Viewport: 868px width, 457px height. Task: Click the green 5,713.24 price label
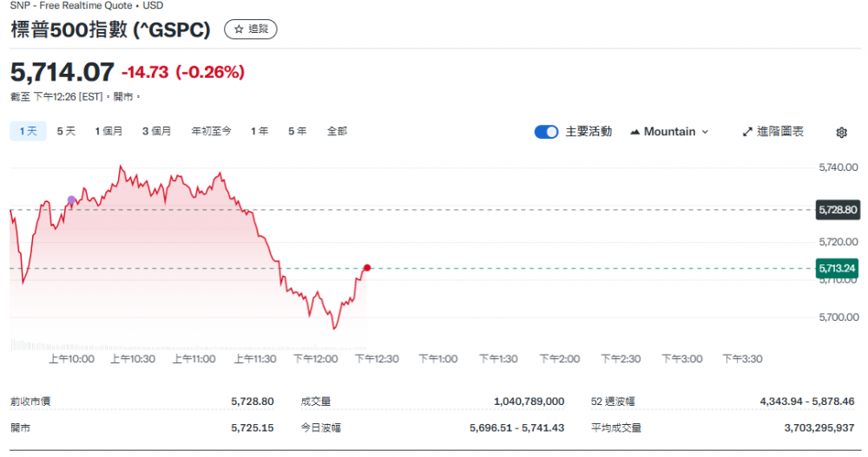click(x=838, y=269)
